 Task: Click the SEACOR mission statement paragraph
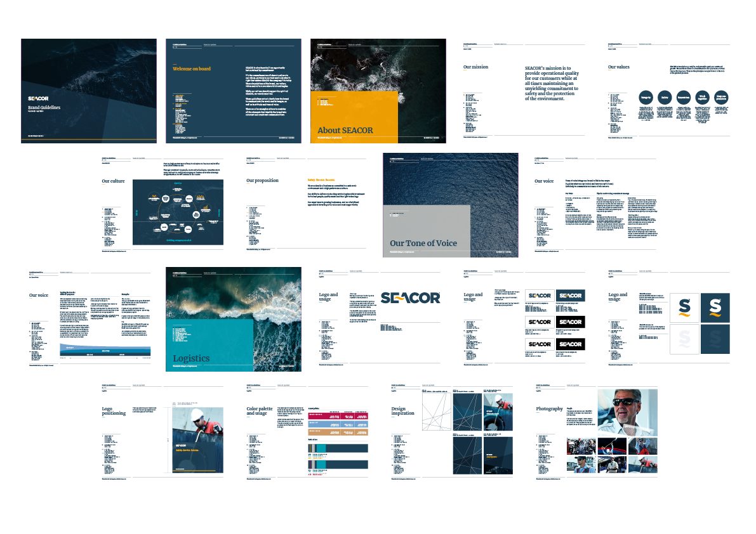coord(552,83)
